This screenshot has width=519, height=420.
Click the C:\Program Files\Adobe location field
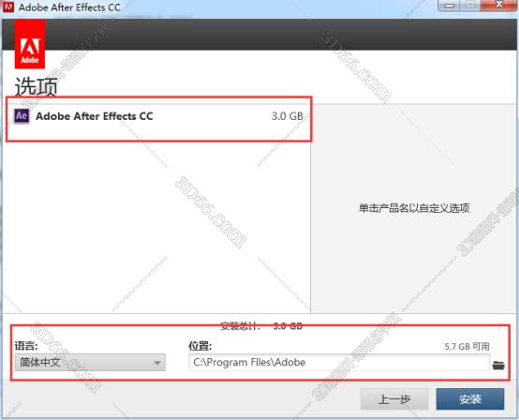point(339,362)
